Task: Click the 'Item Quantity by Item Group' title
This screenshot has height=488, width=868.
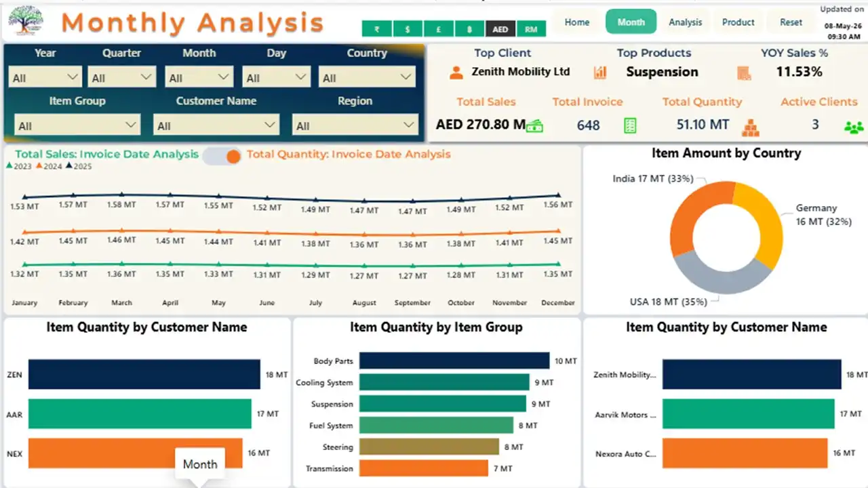Action: click(436, 327)
